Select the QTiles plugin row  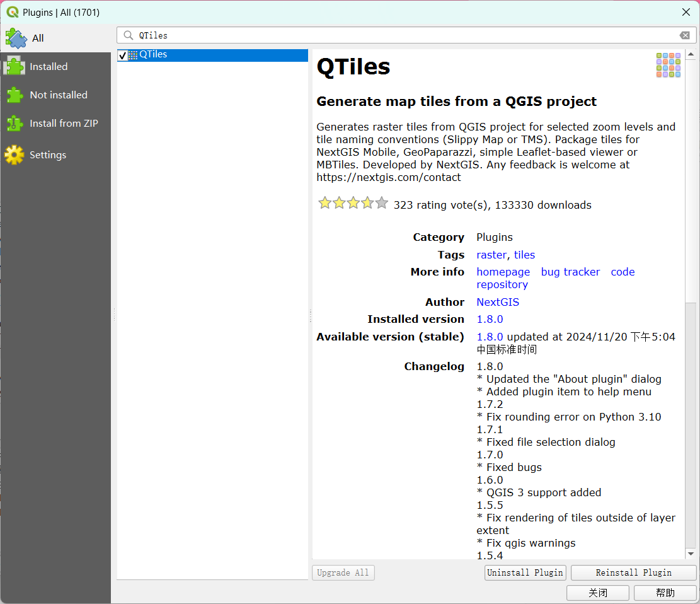coord(212,55)
